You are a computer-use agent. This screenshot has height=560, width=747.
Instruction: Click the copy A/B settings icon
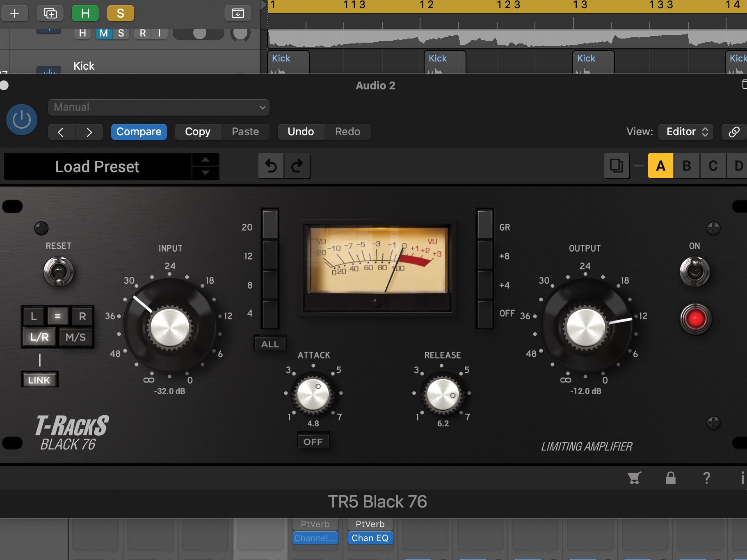click(x=616, y=166)
